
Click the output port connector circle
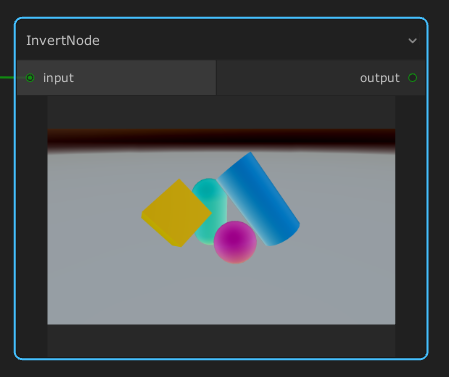click(x=412, y=78)
